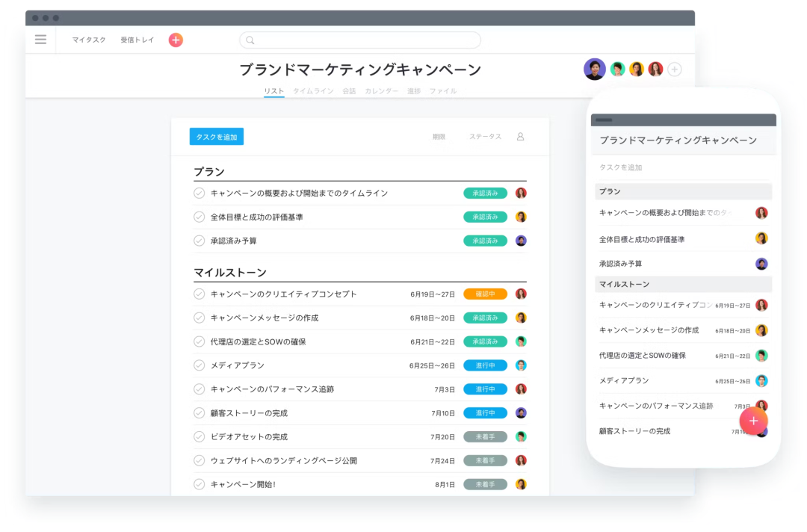Switch to the 進捗 tab

click(414, 91)
